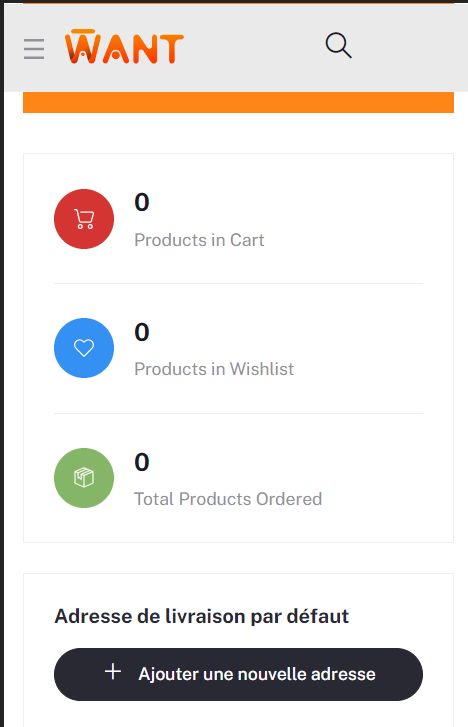Click the plus icon in the address button
This screenshot has width=468, height=727.
pos(113,671)
